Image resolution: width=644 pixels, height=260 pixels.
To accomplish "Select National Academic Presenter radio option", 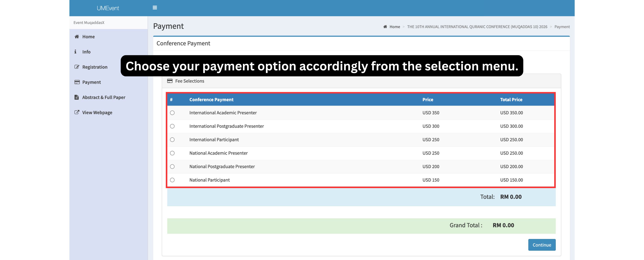I will pyautogui.click(x=172, y=153).
